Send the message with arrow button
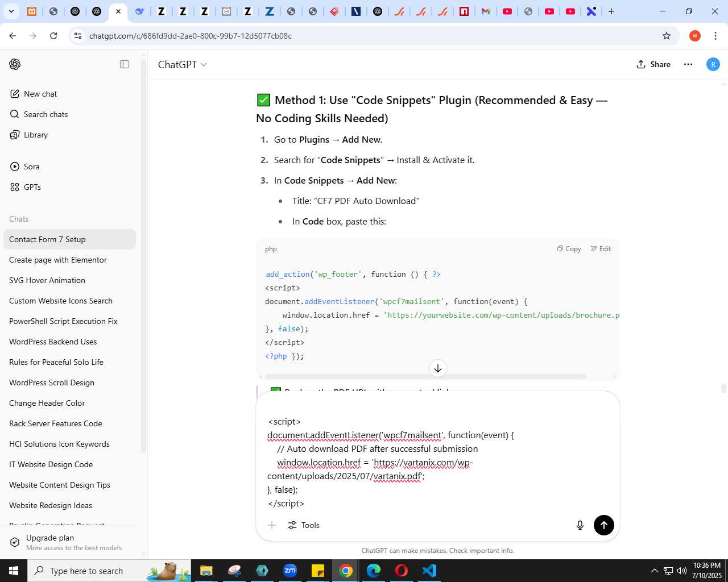The width and height of the screenshot is (728, 582). 604,525
